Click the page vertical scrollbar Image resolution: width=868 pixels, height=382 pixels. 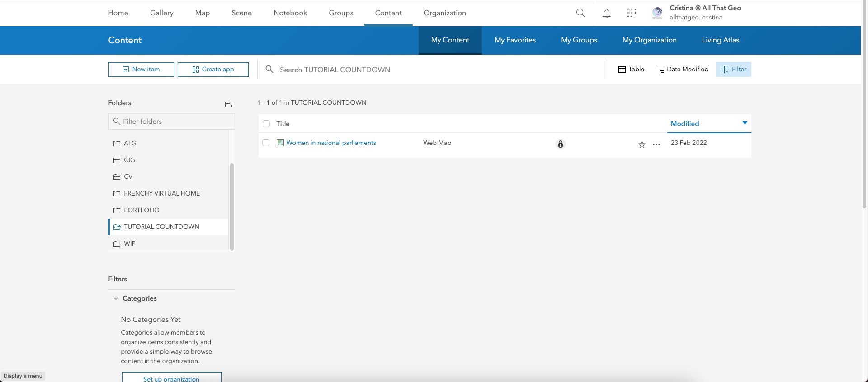864,104
